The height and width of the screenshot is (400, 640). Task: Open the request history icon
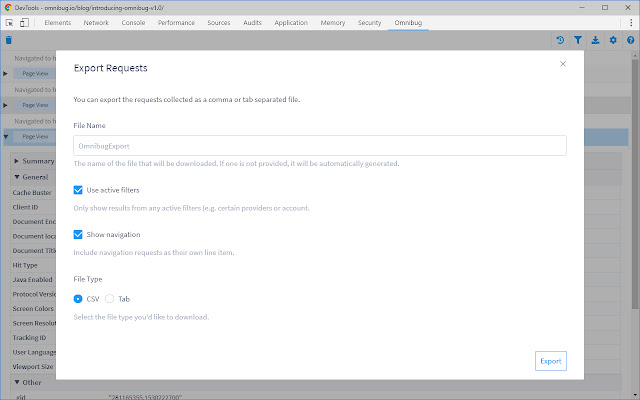tap(560, 40)
